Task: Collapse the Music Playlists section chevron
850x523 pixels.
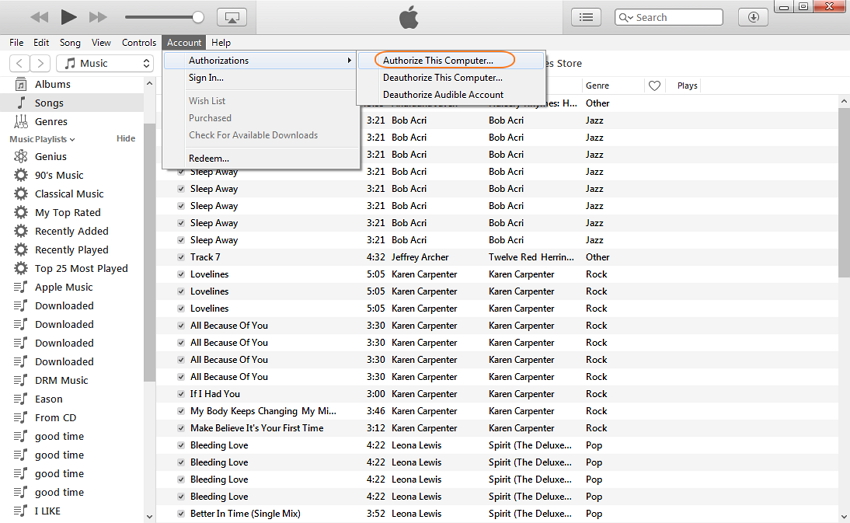Action: (73, 140)
